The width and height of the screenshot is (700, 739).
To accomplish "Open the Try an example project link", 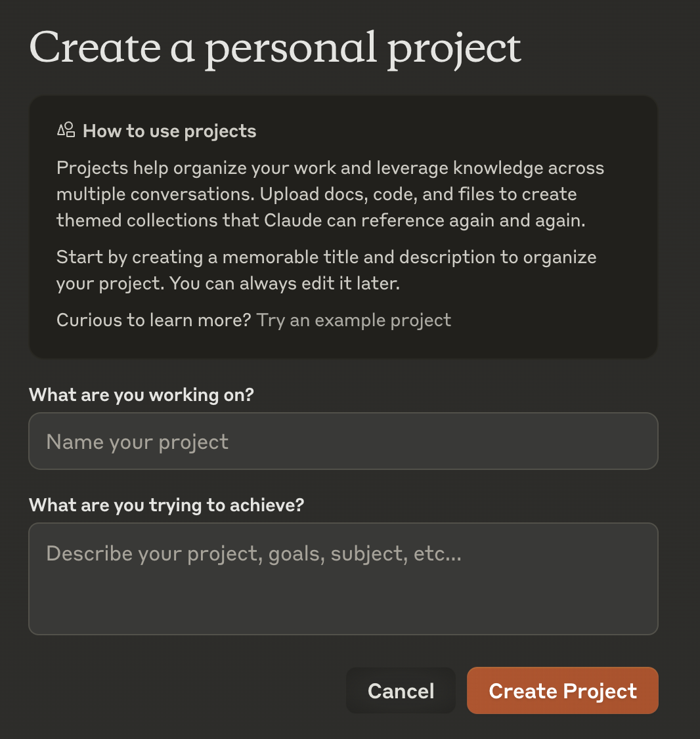I will click(354, 320).
